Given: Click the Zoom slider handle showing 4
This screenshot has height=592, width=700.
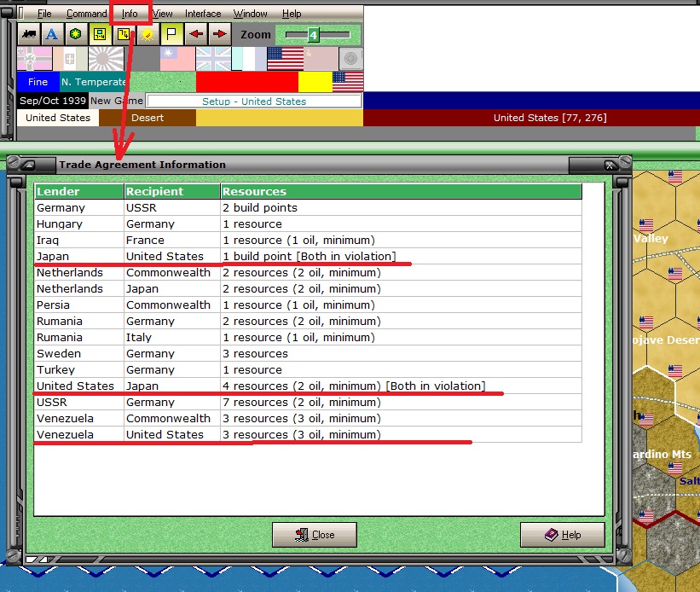Looking at the screenshot, I should [x=314, y=35].
